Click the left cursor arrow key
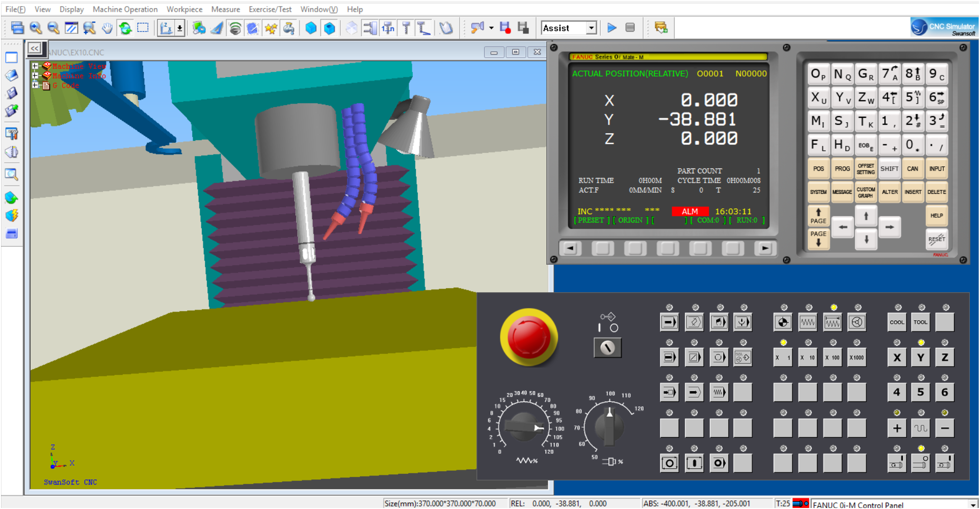 843,227
